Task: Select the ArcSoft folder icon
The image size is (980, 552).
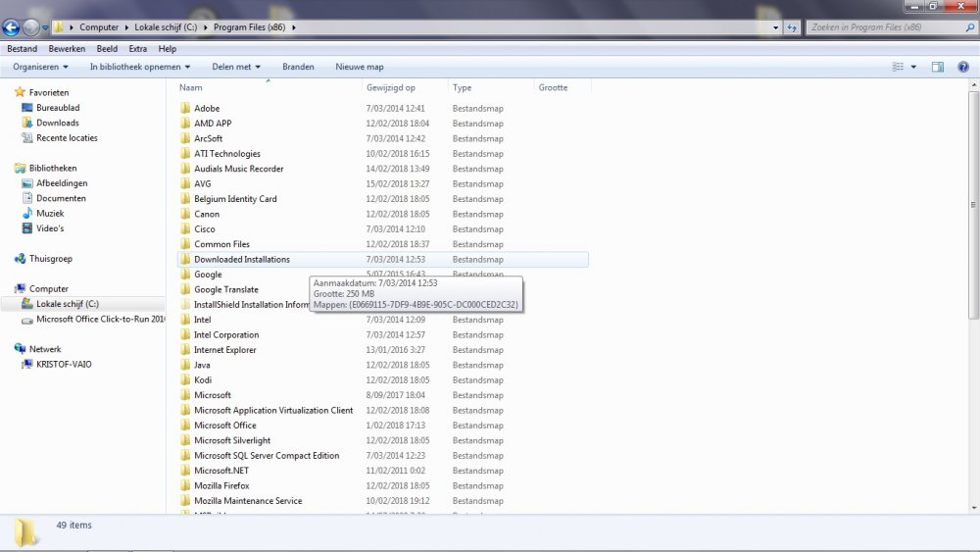Action: click(x=185, y=137)
